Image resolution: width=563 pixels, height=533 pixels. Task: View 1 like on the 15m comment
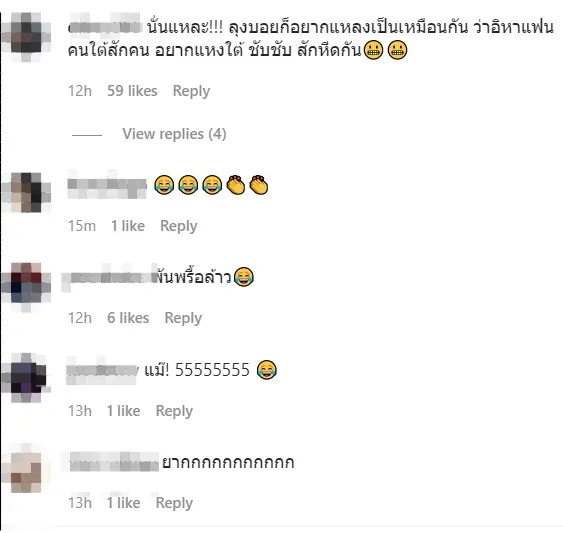(128, 226)
